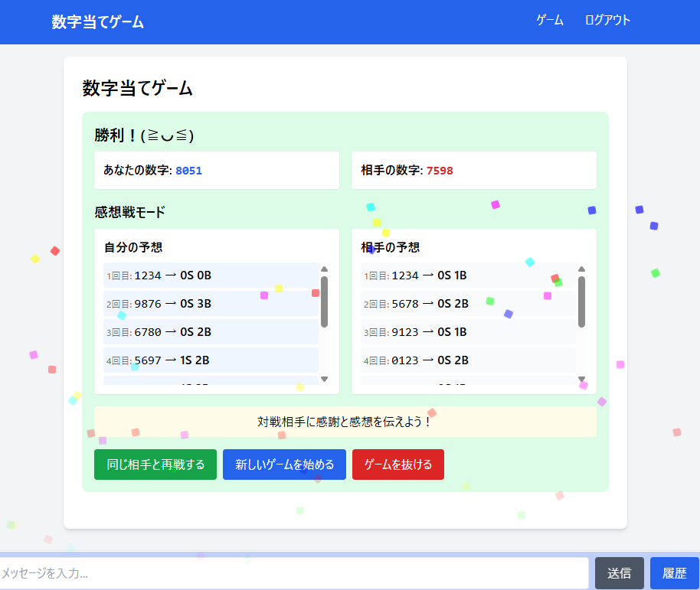Screen dimensions: 700x590
Task: Click scrollbar thumb in 相手の予想 list
Action: point(582,302)
